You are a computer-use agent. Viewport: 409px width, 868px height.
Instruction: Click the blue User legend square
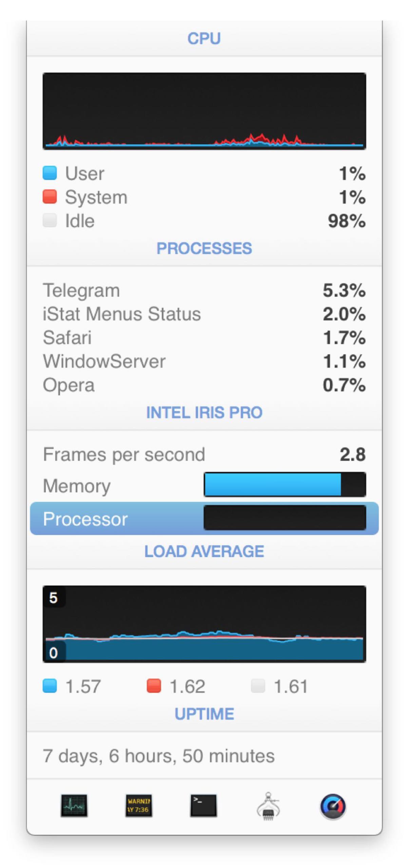(x=50, y=173)
